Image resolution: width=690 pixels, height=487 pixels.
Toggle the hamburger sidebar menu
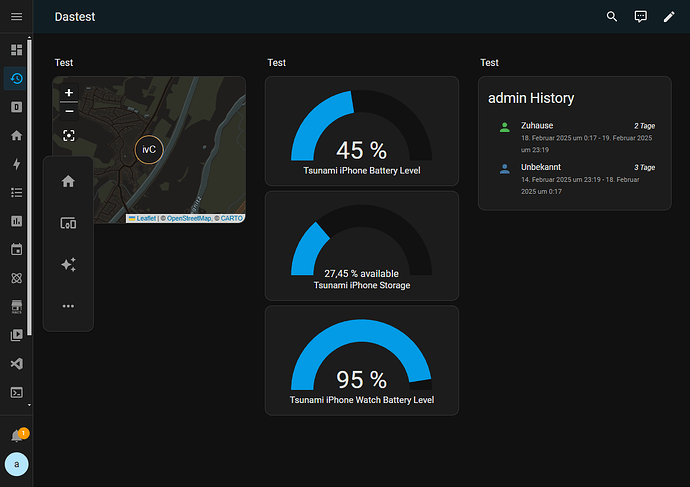pos(16,17)
